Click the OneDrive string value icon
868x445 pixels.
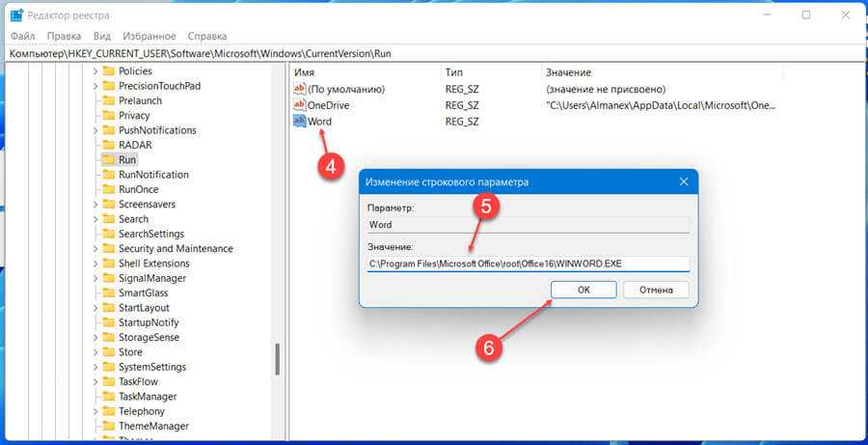tap(300, 105)
